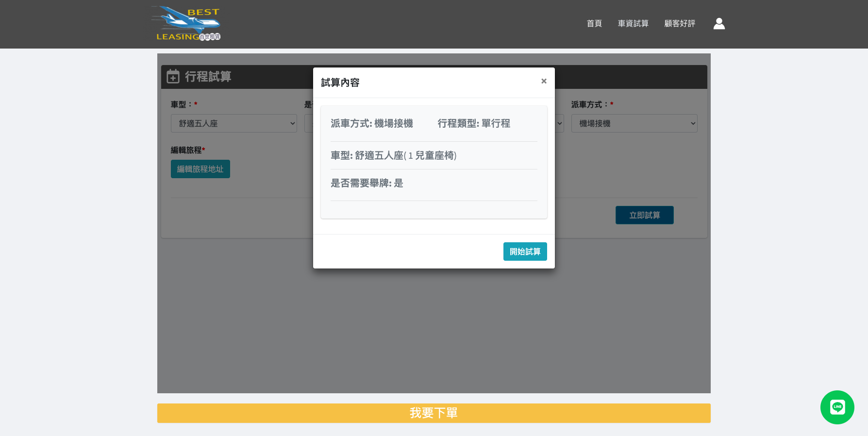The height and width of the screenshot is (436, 868).
Task: Select the 是否需要舉牌: 是 line in the dialog
Action: pyautogui.click(x=367, y=183)
